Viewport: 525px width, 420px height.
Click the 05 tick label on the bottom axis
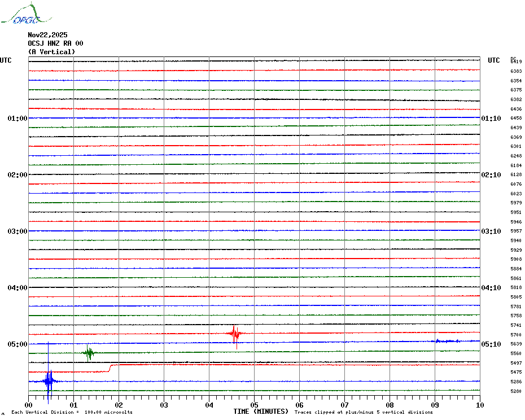coord(254,405)
